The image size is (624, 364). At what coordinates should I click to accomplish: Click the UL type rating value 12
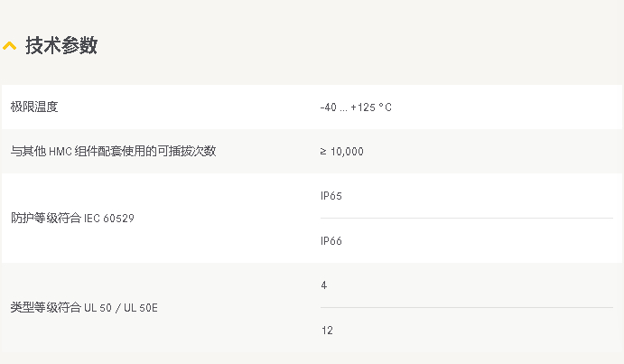point(327,331)
